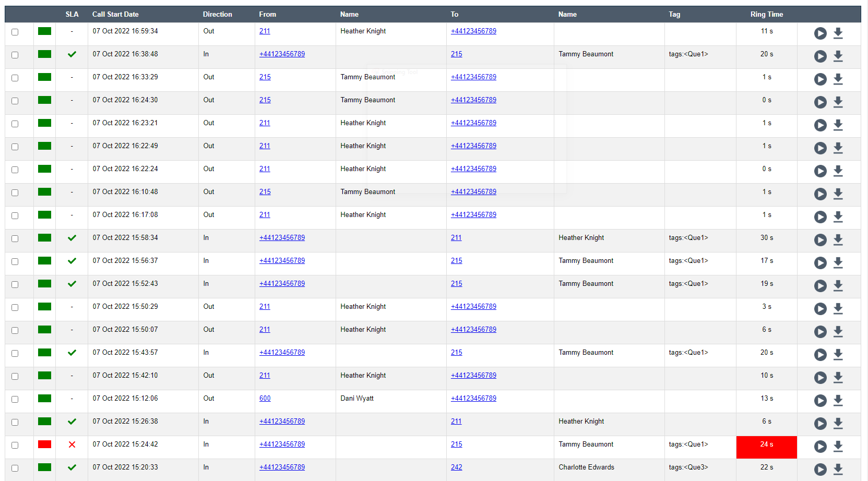Select the checkbox for the 16:24:30 call
The width and height of the screenshot is (868, 481).
point(15,101)
